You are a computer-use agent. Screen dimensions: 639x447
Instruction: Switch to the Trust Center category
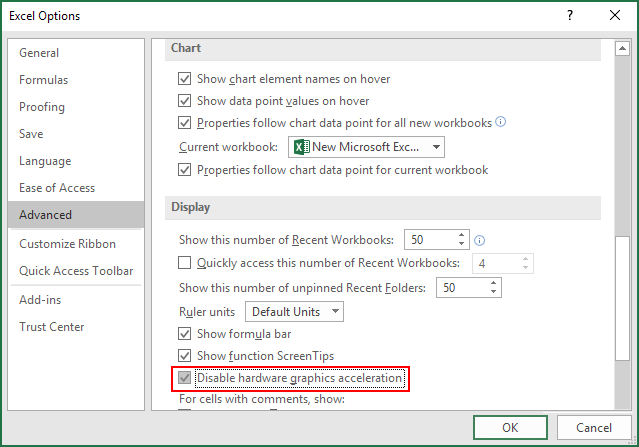[52, 327]
